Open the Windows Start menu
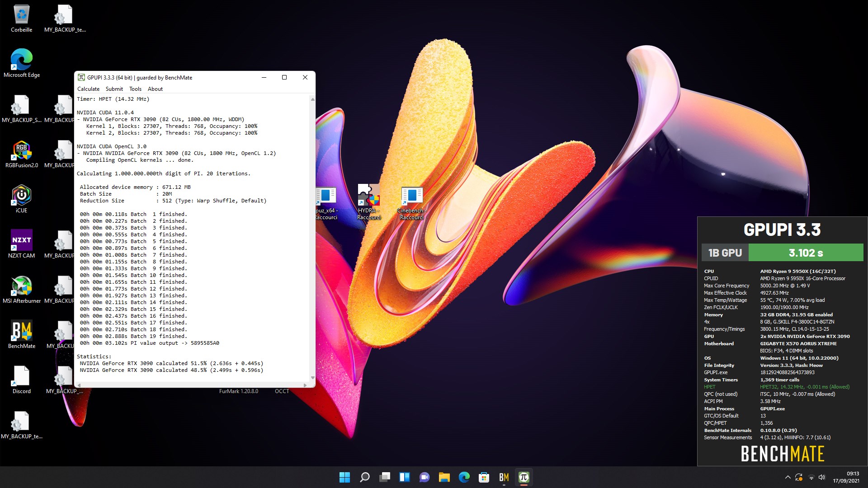 click(344, 477)
